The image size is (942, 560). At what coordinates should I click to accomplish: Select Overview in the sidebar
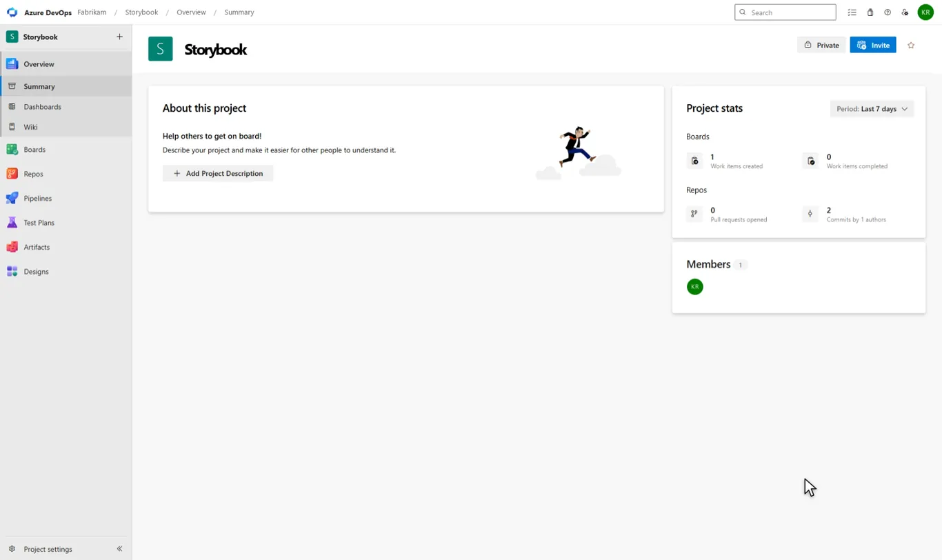(66, 64)
